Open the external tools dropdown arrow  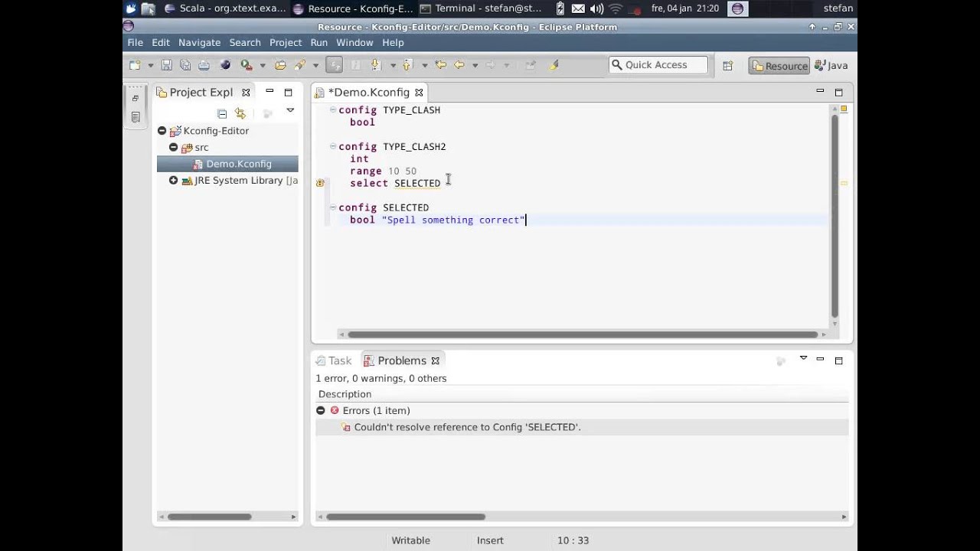click(262, 66)
